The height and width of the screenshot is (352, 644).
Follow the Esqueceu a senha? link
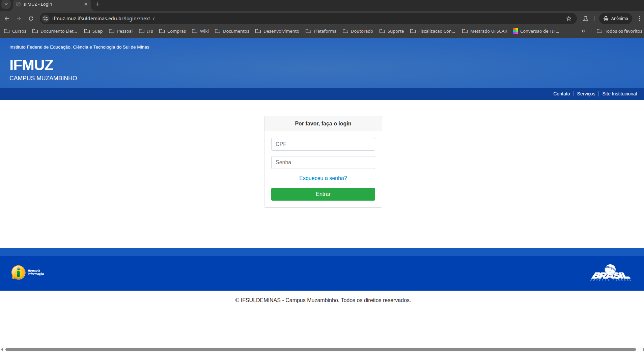323,178
